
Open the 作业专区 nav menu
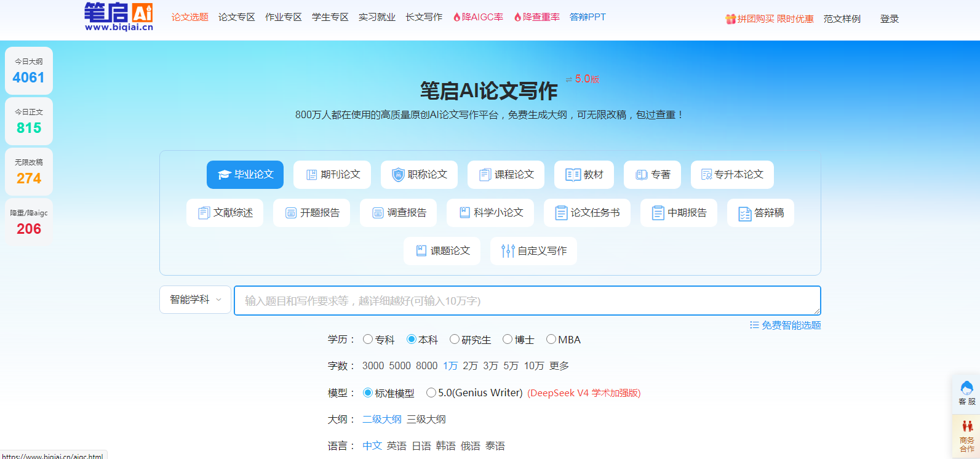[x=284, y=17]
